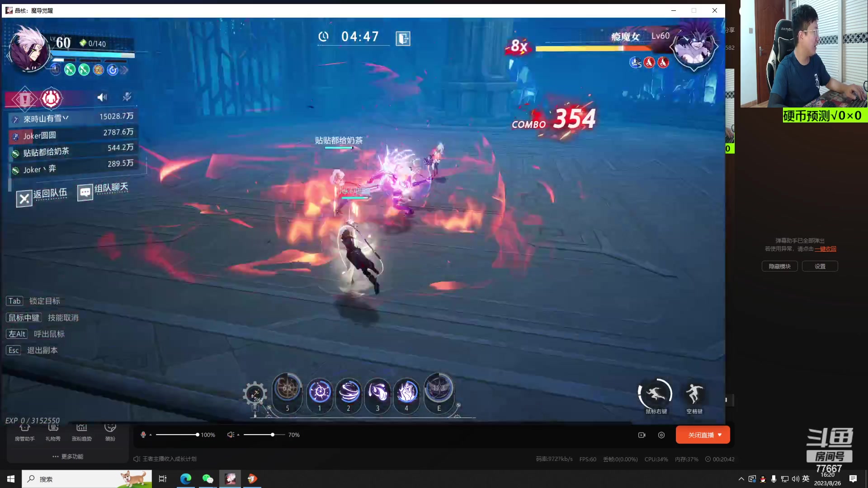This screenshot has height=488, width=868.
Task: Mute the streaming speaker output icon
Action: 231,435
